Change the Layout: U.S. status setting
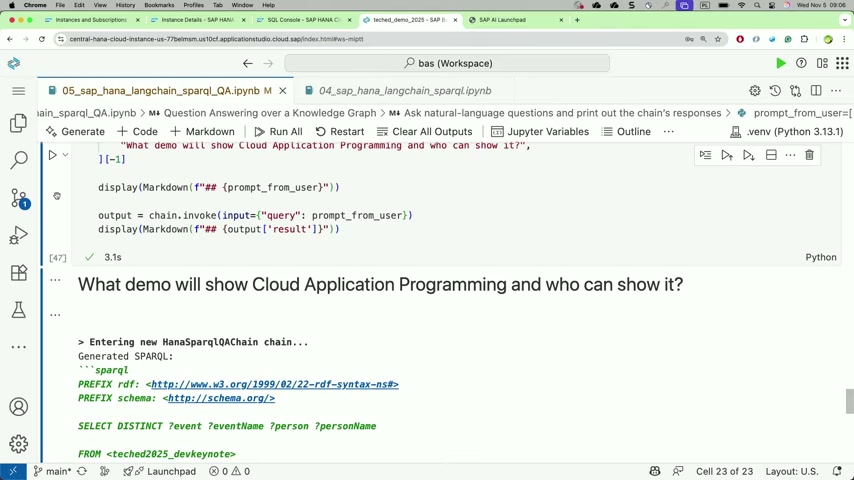Image resolution: width=854 pixels, height=480 pixels. [x=791, y=471]
